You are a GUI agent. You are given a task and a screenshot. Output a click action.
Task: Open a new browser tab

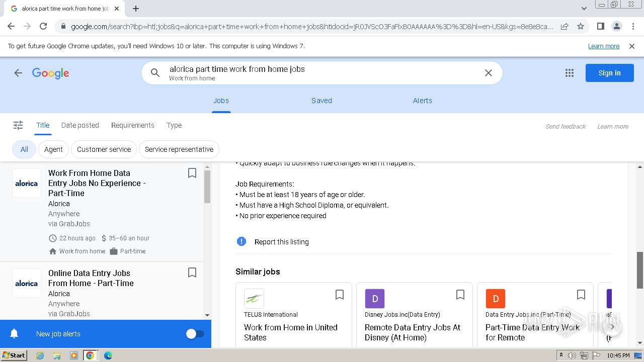coord(136,9)
